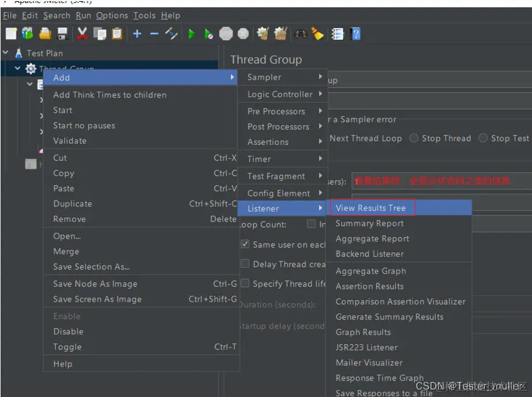Choose Aggregate Graph listener
This screenshot has width=532, height=397.
pos(399,271)
